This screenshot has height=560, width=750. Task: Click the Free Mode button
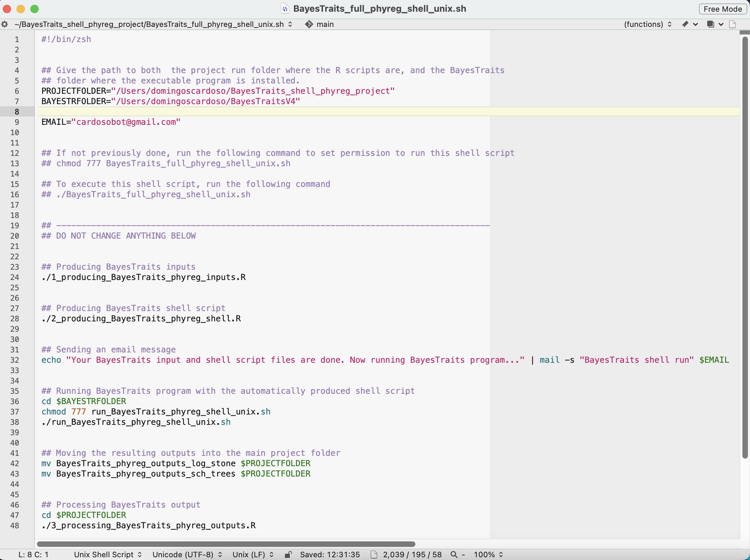click(722, 9)
